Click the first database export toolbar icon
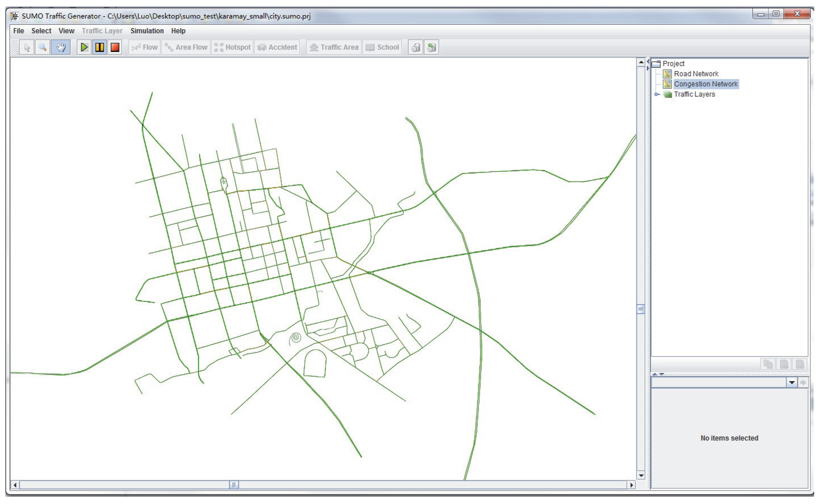822x504 pixels. pyautogui.click(x=416, y=47)
